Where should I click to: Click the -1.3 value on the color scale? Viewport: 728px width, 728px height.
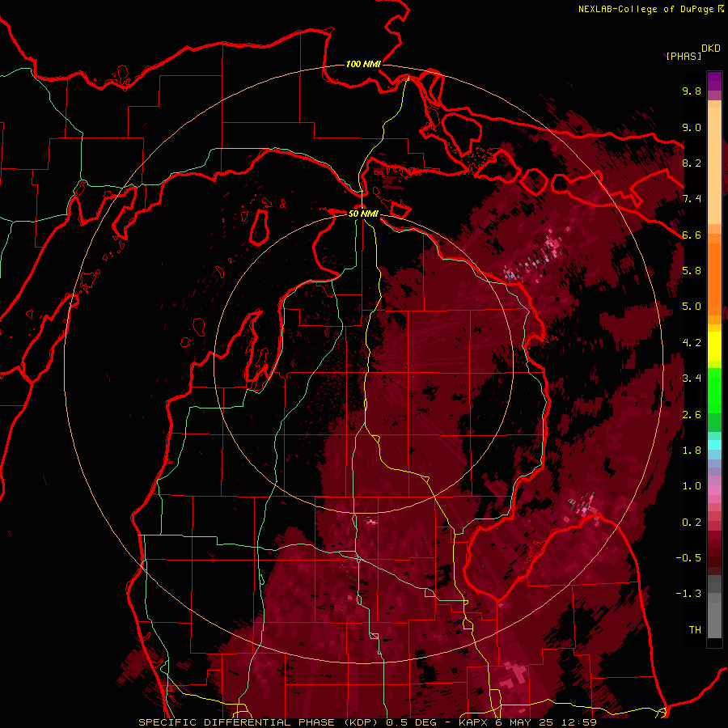[x=688, y=594]
